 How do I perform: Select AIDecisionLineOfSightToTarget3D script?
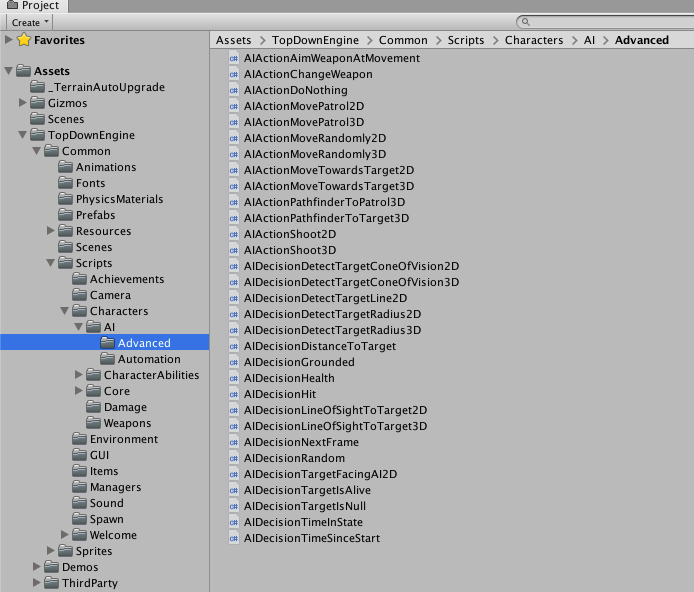click(x=335, y=427)
